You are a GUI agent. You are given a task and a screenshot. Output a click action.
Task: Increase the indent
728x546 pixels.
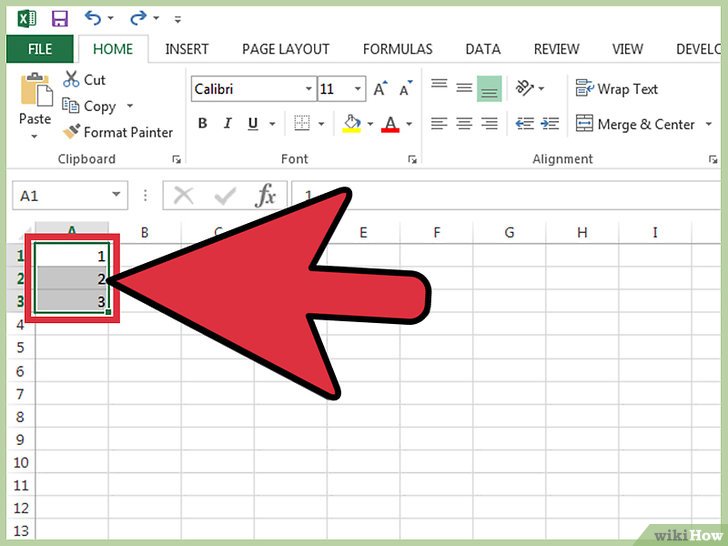pos(550,124)
